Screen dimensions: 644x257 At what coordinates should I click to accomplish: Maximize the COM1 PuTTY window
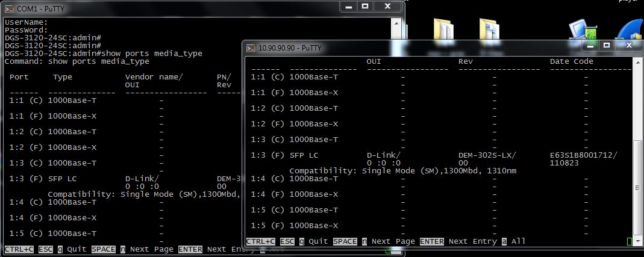point(365,7)
